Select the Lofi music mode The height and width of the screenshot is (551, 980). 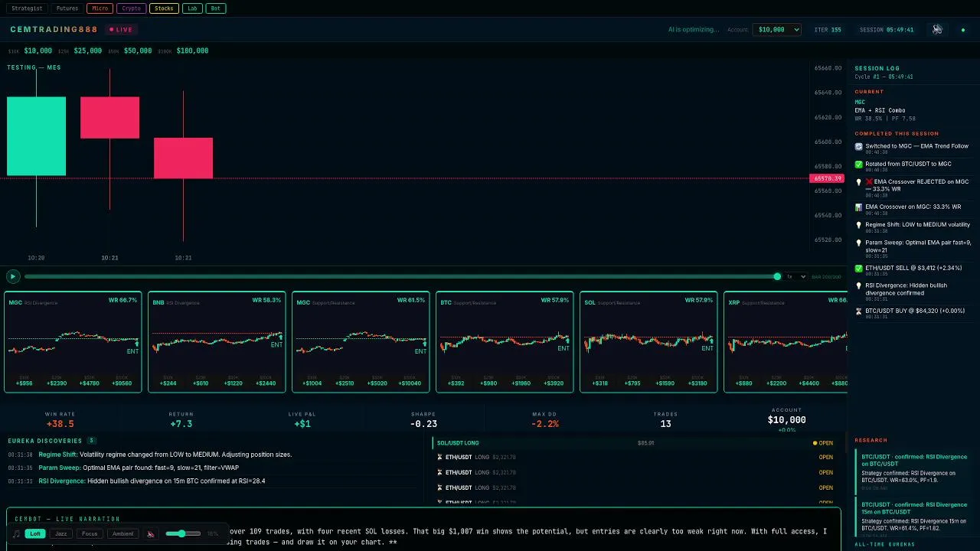34,533
